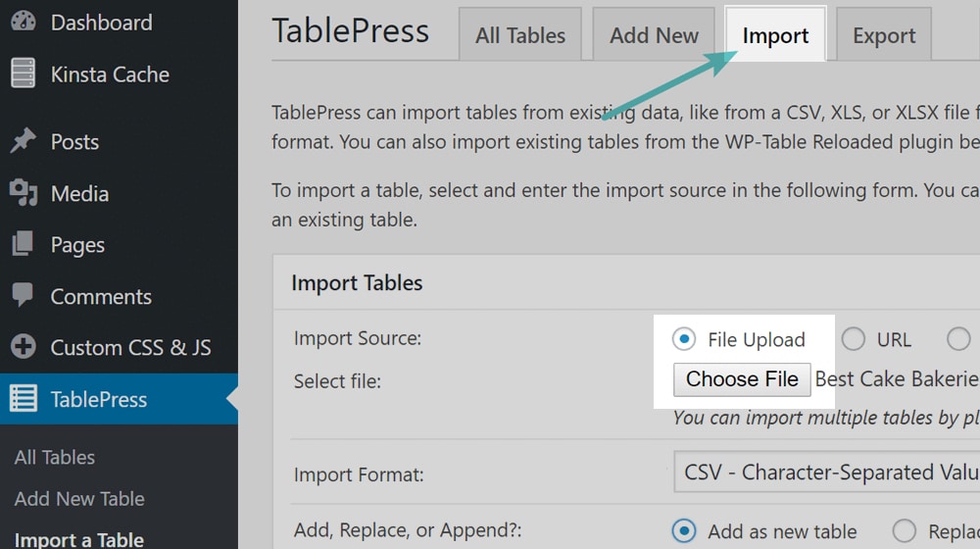The width and height of the screenshot is (980, 549).
Task: Open All Tables submenu link
Action: pos(54,457)
